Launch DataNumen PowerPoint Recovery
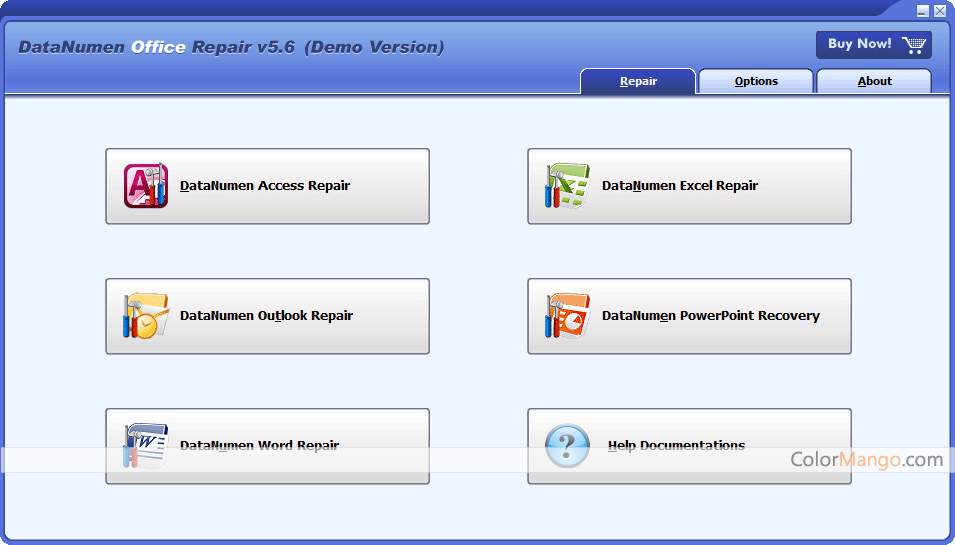The image size is (955, 545). (x=689, y=316)
